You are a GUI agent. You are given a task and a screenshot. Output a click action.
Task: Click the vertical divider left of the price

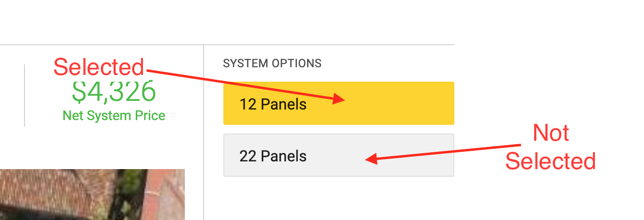pos(25,95)
